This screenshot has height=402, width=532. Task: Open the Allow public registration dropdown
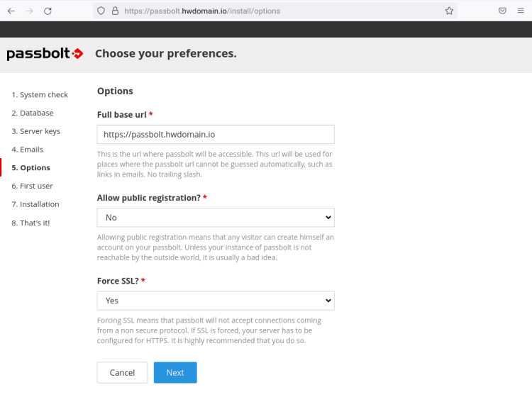(x=216, y=218)
